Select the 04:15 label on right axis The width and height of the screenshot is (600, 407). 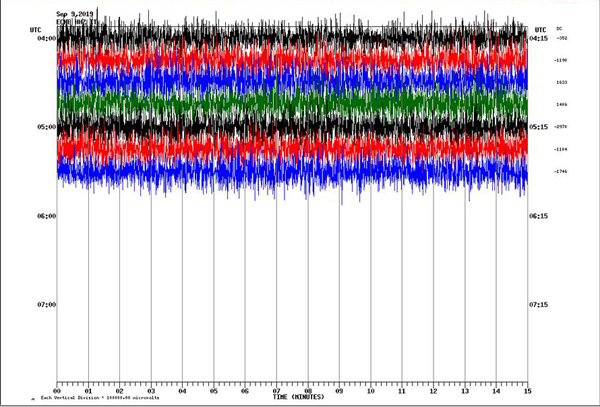point(538,38)
